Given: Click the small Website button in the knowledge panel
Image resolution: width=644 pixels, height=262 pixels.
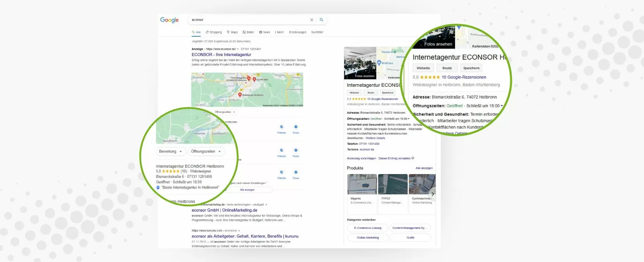Looking at the screenshot, I should (x=354, y=93).
